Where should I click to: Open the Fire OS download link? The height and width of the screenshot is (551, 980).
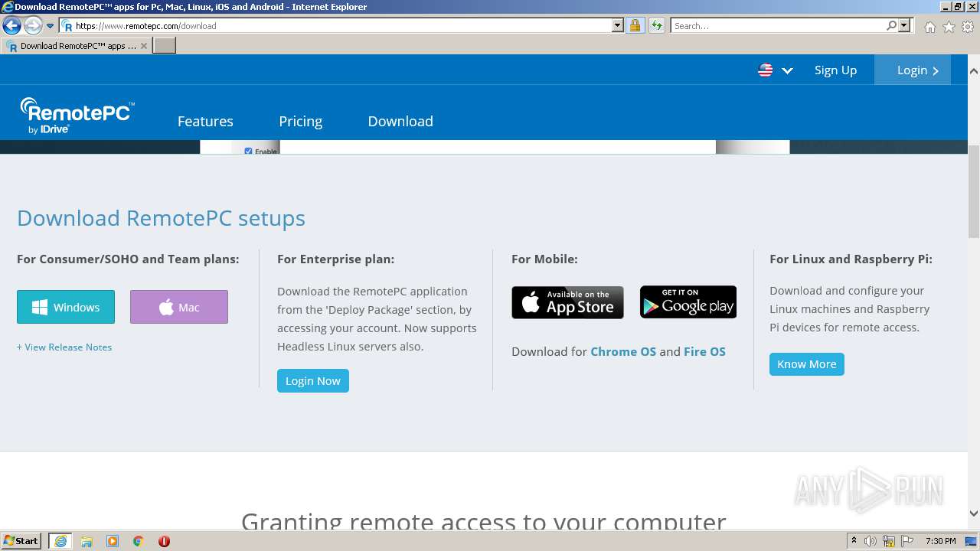pyautogui.click(x=704, y=351)
